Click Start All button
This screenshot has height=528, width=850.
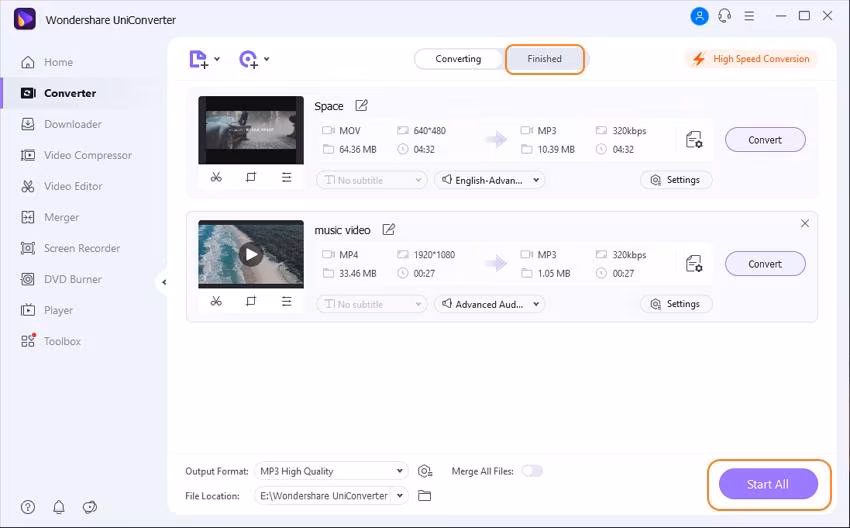click(x=768, y=484)
